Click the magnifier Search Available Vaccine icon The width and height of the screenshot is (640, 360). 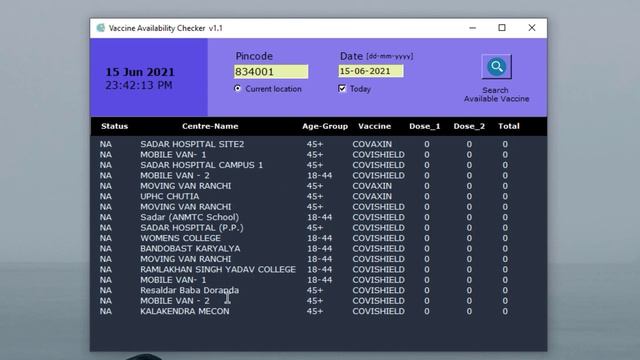[496, 67]
